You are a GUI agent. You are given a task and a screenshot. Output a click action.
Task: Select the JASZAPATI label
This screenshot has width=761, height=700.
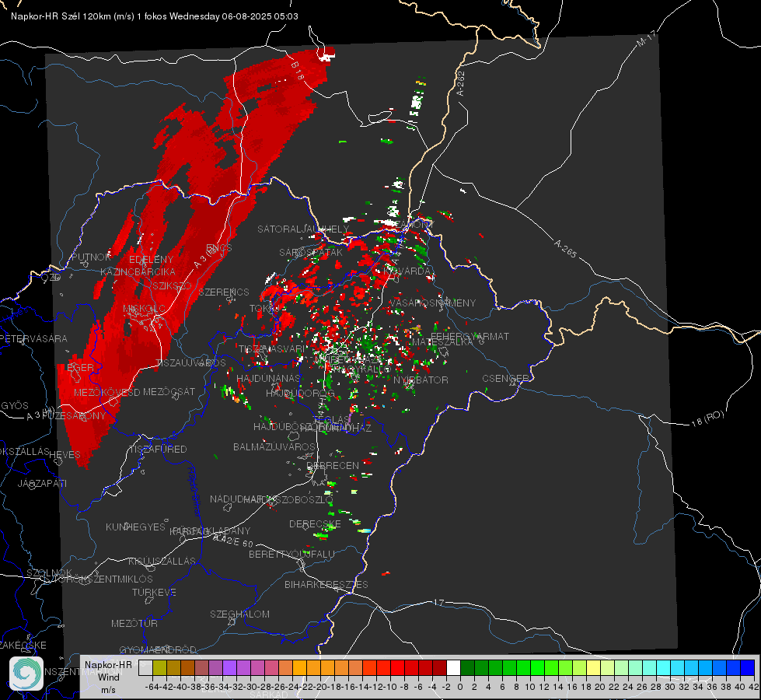[42, 483]
